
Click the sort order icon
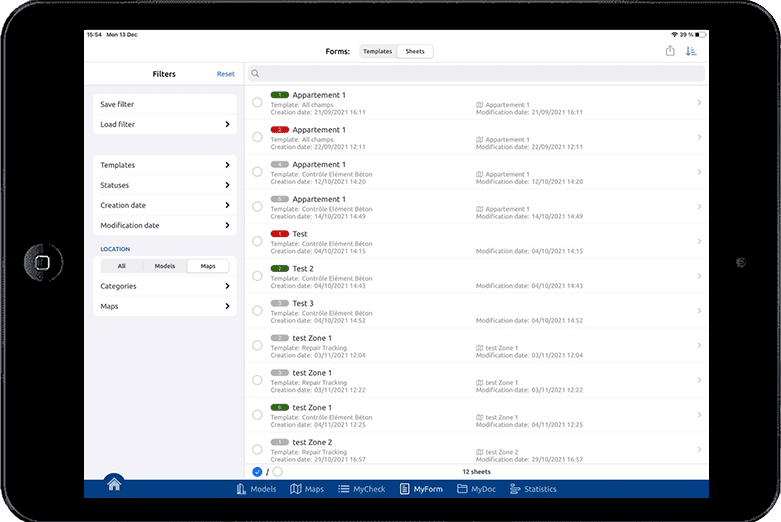click(x=691, y=51)
